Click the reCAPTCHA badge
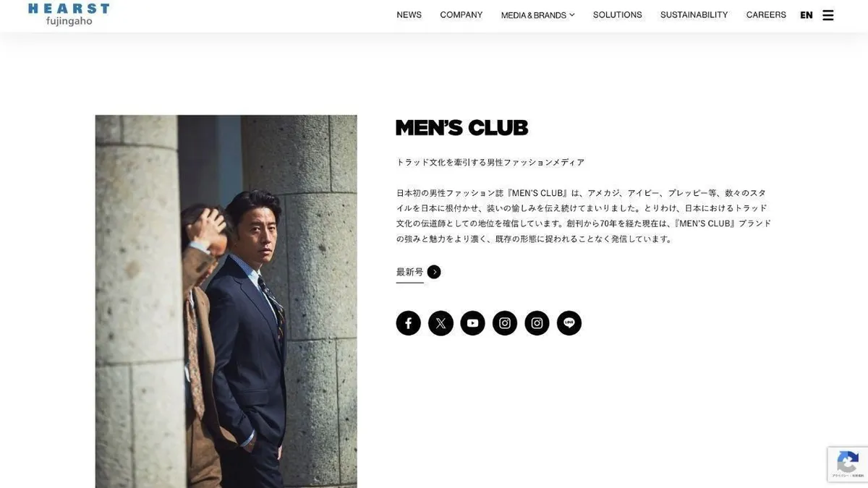Image resolution: width=868 pixels, height=488 pixels. (848, 464)
